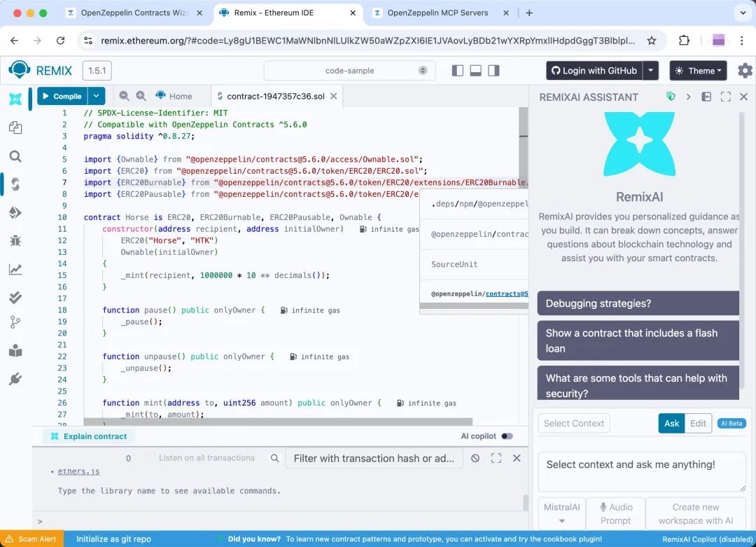Viewport: 756px width, 547px height.
Task: Choose the flash loan contract suggestion
Action: 638,340
